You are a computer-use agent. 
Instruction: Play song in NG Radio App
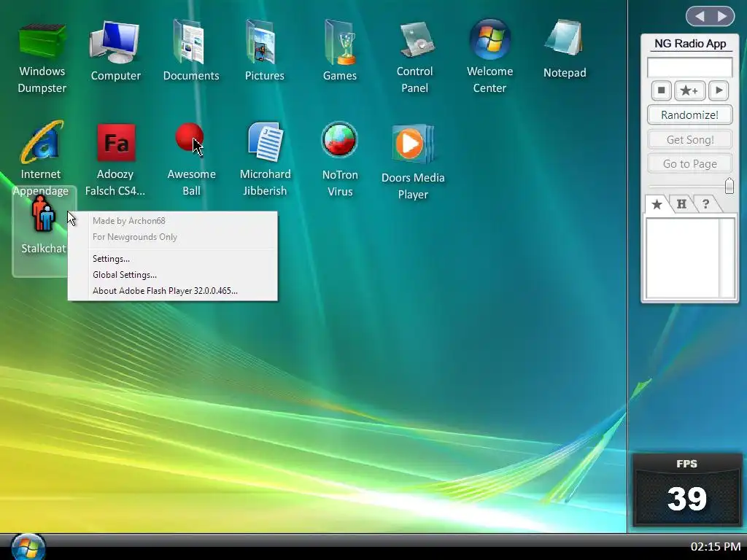719,90
